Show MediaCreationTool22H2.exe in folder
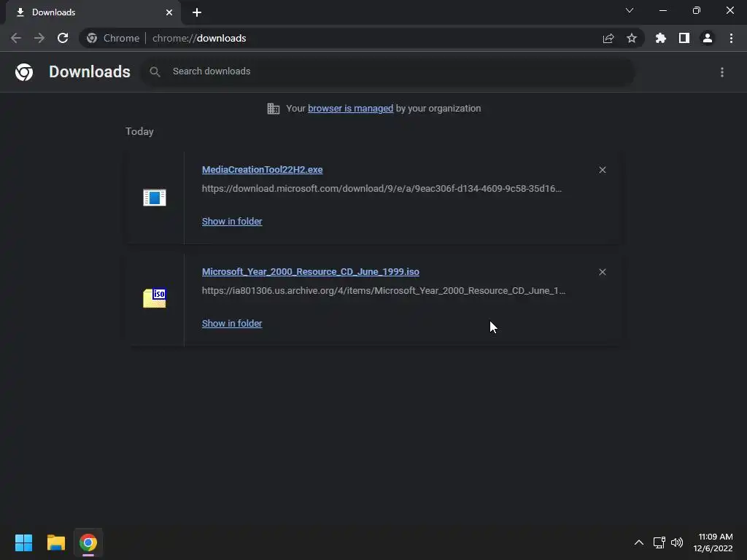The image size is (747, 560). coord(232,222)
